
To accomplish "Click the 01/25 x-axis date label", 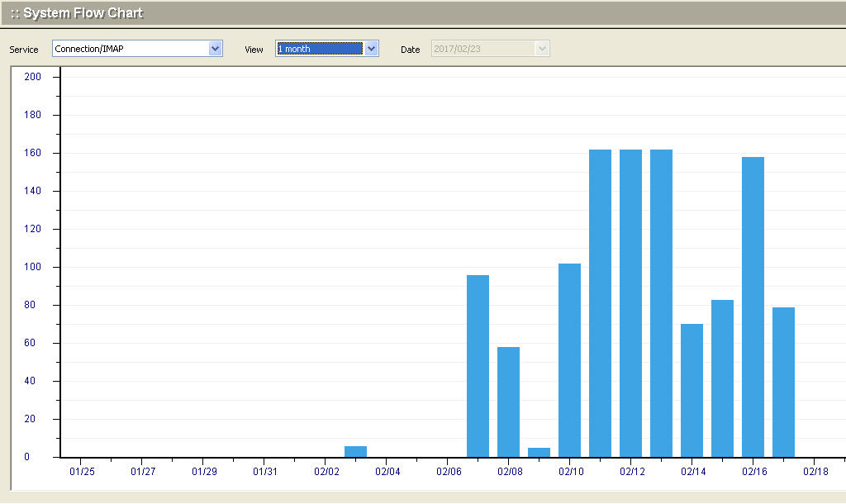I will pyautogui.click(x=82, y=471).
